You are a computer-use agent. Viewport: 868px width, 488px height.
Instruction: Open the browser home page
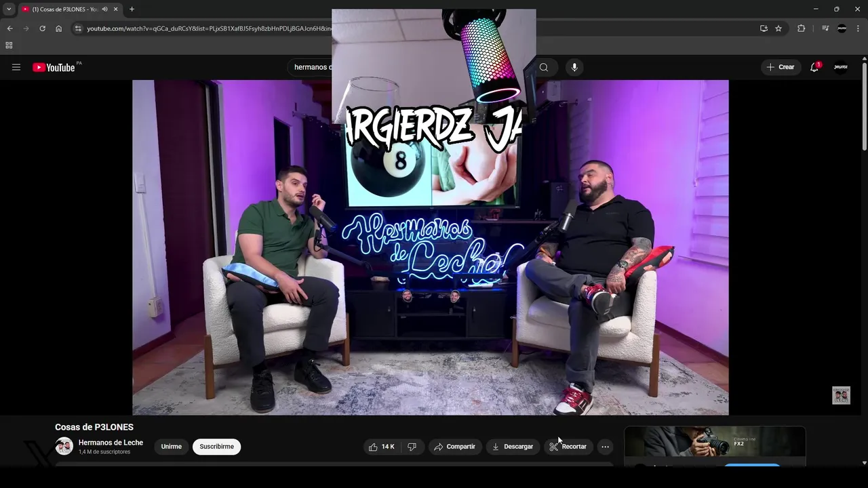point(58,28)
